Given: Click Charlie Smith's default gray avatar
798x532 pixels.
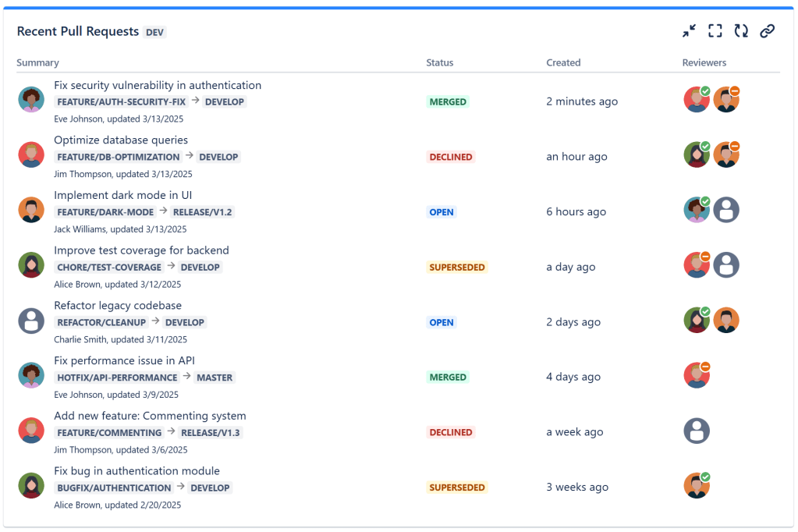Looking at the screenshot, I should tap(31, 321).
